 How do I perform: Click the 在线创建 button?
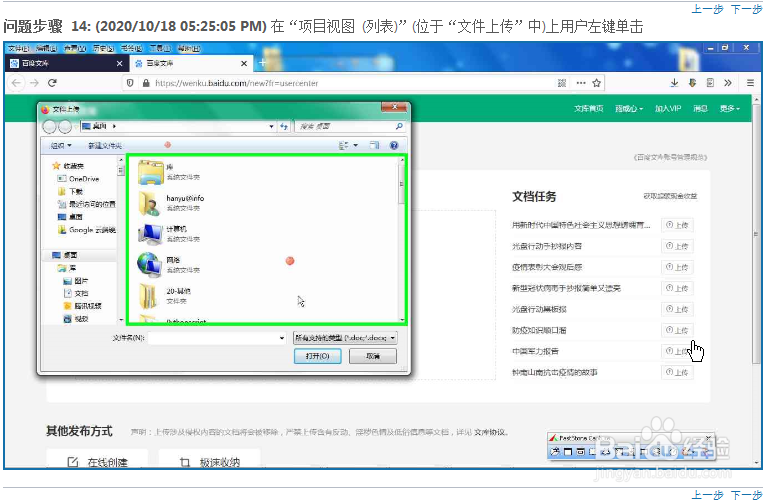coord(97,458)
